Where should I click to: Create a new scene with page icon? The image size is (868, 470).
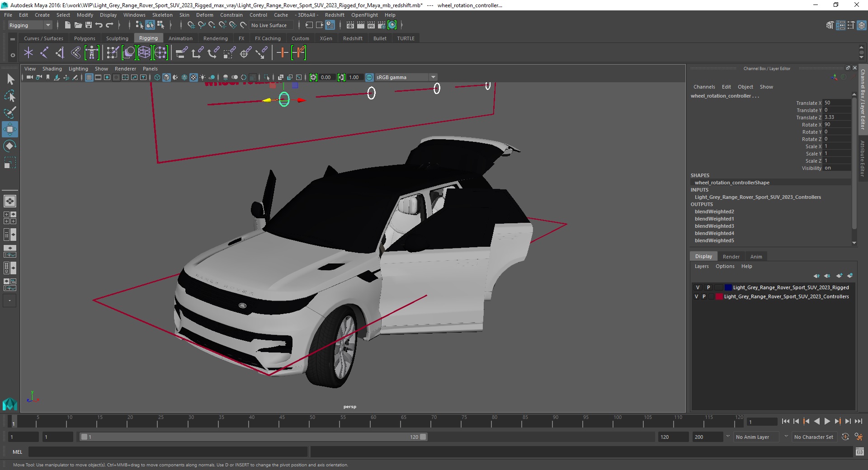point(67,25)
